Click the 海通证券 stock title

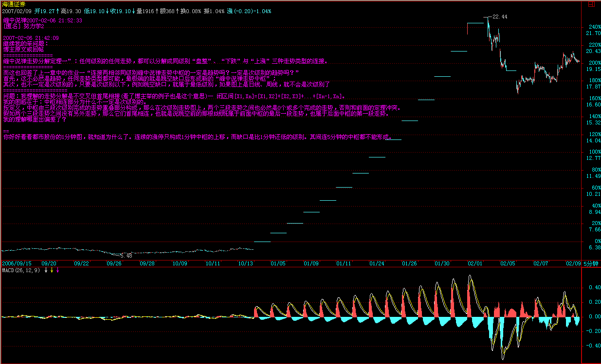click(x=14, y=4)
